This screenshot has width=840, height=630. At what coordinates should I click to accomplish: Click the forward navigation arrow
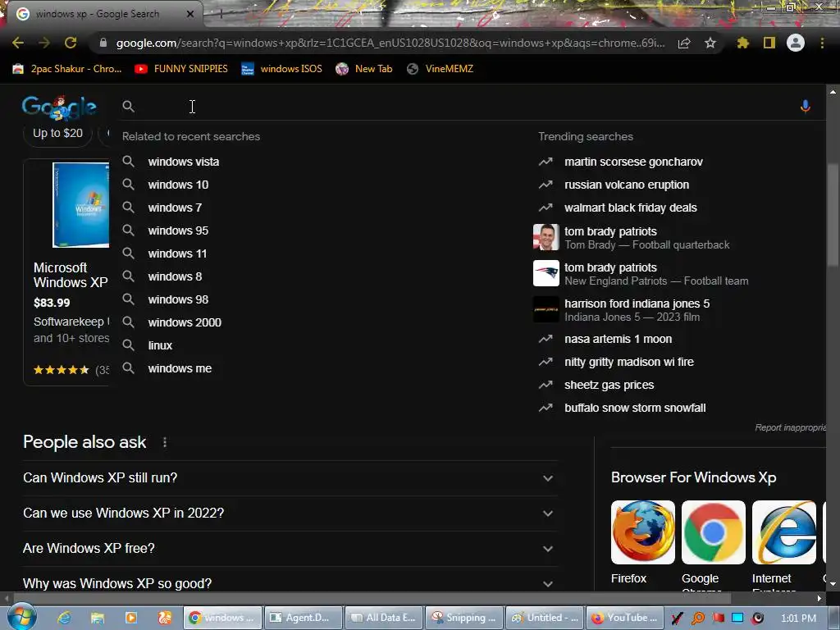pyautogui.click(x=44, y=43)
